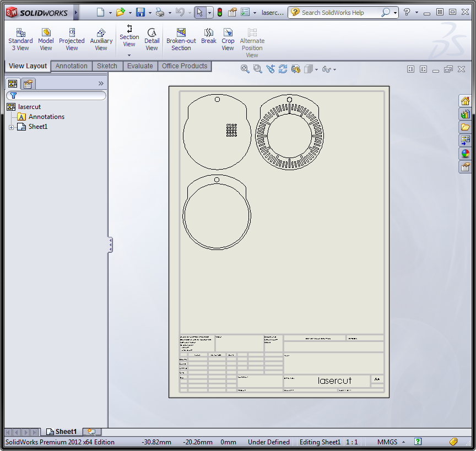The image size is (476, 451).
Task: Collapse the FeatureManager pane with the double arrow
Action: [x=100, y=84]
